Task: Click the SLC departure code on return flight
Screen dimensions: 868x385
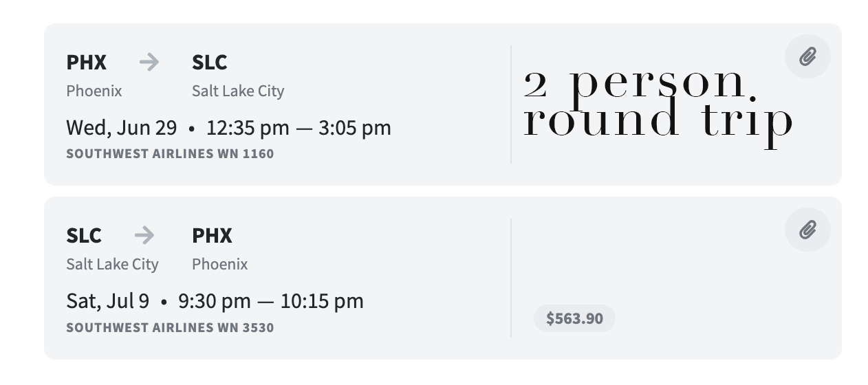Action: pyautogui.click(x=84, y=236)
